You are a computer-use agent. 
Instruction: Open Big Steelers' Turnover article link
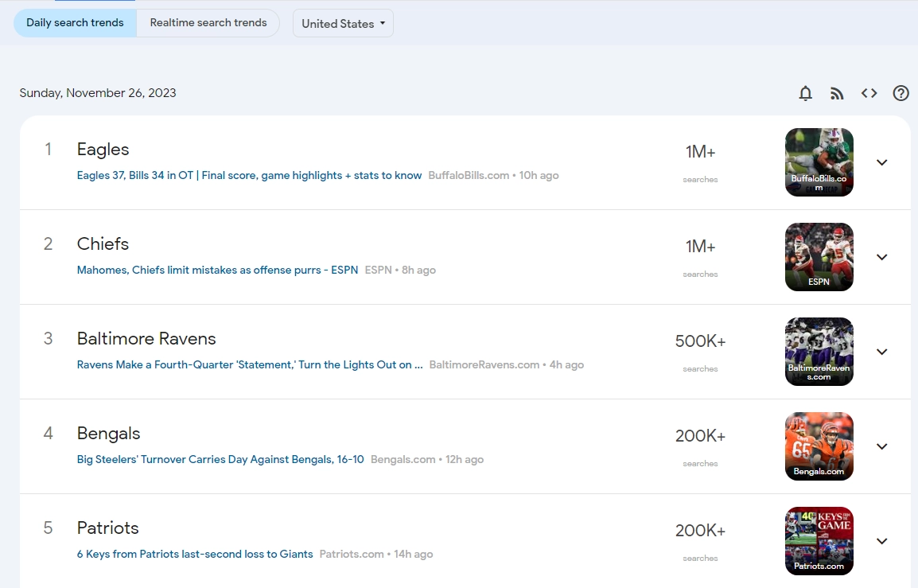(x=220, y=459)
